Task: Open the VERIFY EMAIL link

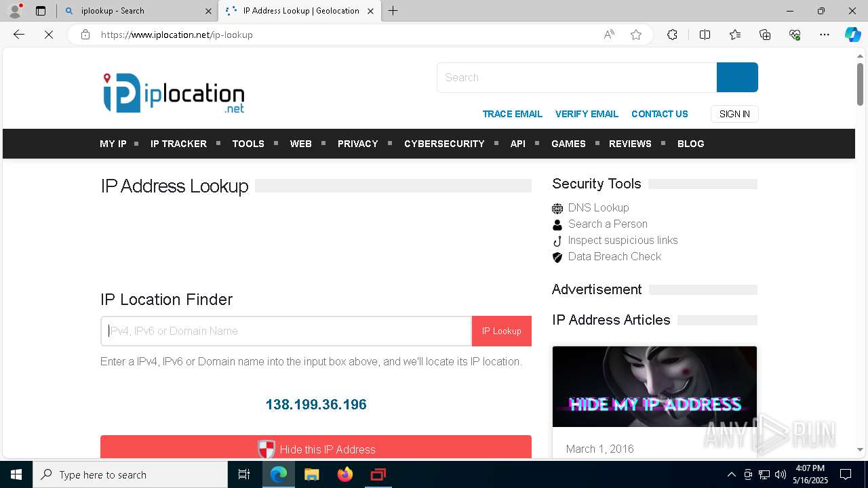Action: pos(587,114)
